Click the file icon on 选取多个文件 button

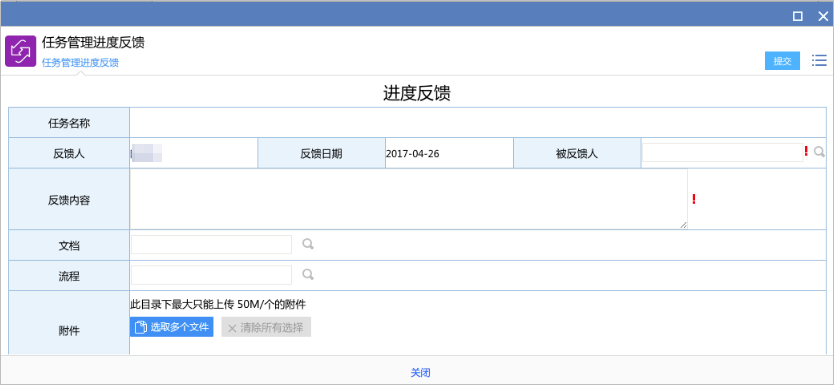coord(140,328)
